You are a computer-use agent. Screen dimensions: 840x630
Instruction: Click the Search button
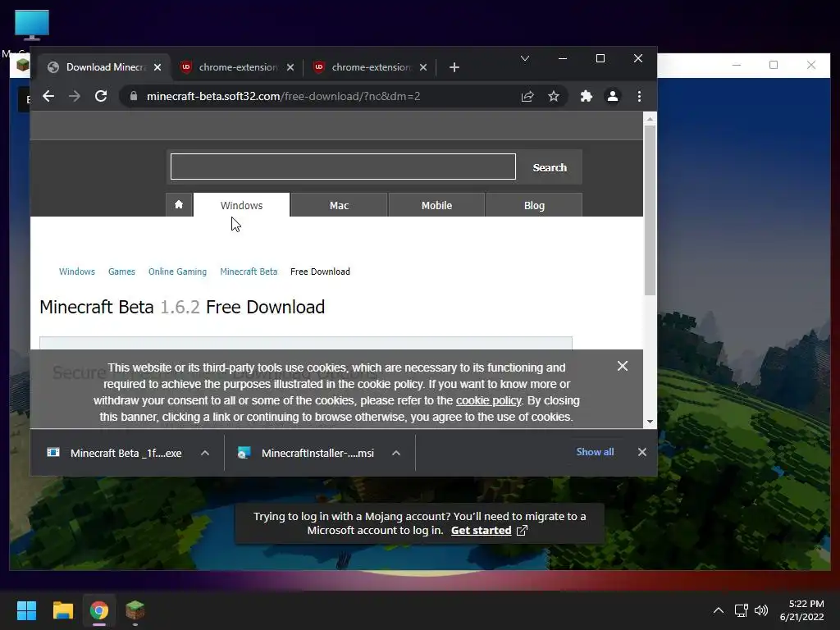[550, 167]
